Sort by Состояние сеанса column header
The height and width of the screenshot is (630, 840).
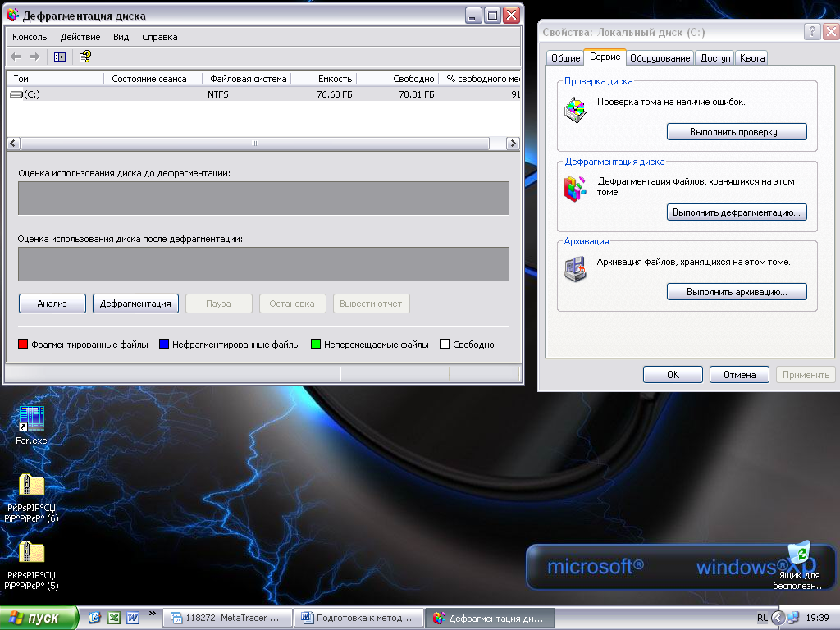click(x=153, y=79)
